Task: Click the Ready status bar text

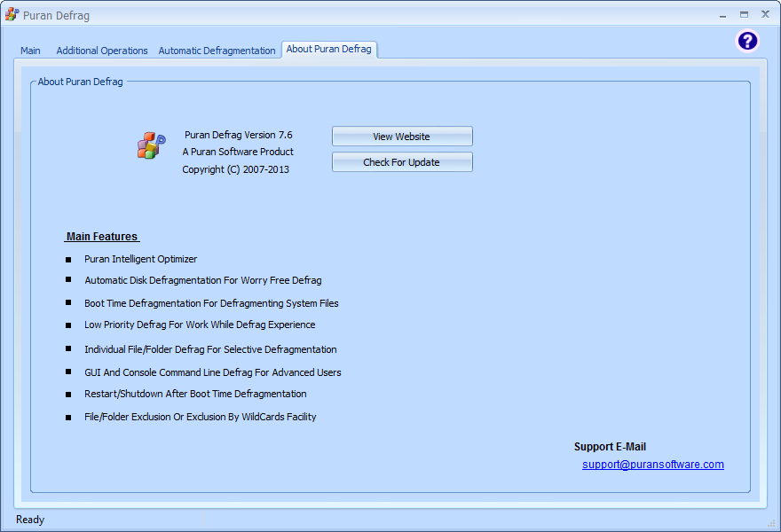Action: [30, 520]
